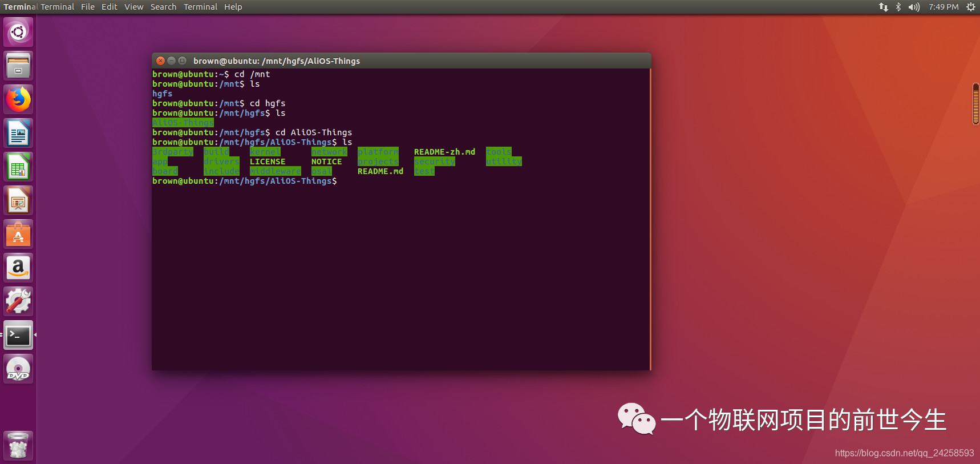Click the 3rdparty directory name

pyautogui.click(x=173, y=152)
